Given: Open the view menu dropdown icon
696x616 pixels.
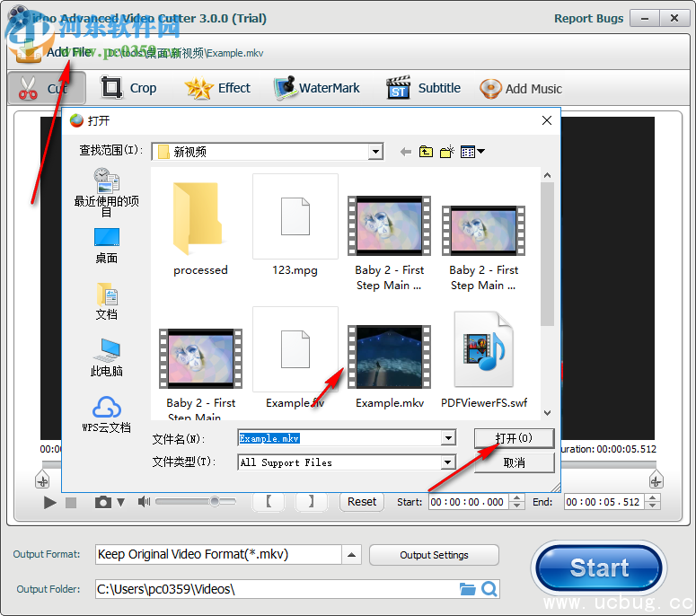Looking at the screenshot, I should click(x=472, y=152).
